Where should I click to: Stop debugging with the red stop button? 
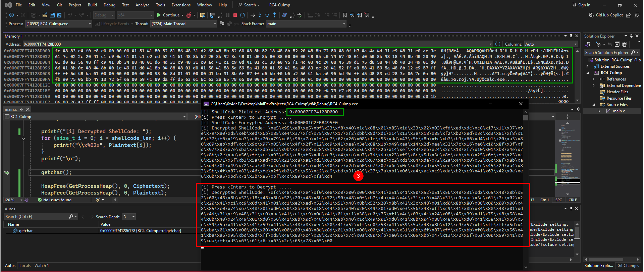(x=235, y=15)
